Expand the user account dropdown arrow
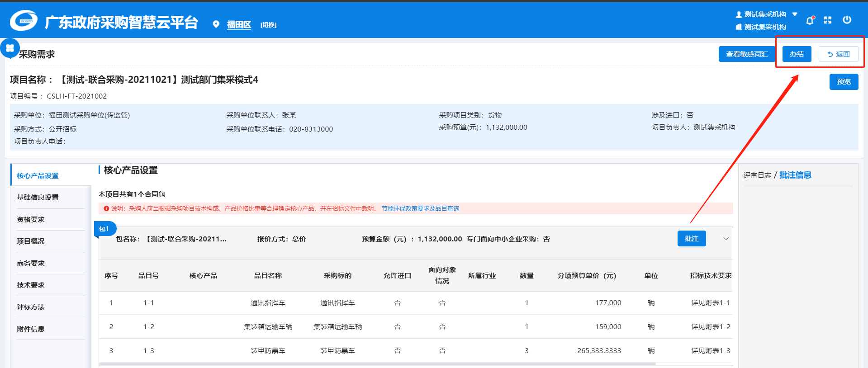868x368 pixels. 795,14
